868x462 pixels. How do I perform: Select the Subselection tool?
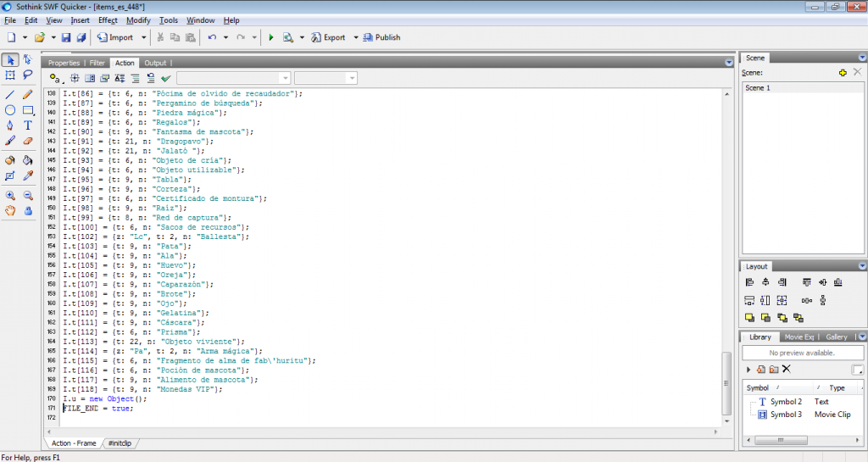click(x=28, y=59)
